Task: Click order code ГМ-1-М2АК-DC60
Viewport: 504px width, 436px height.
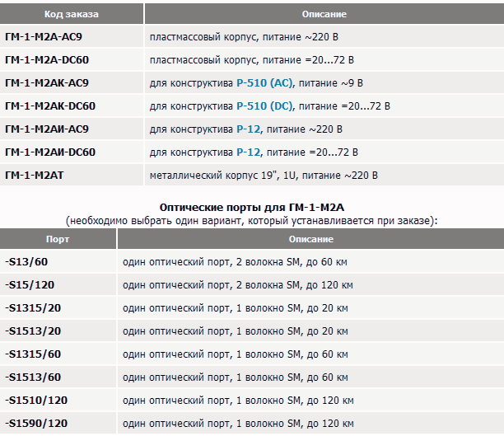Action: (50, 106)
